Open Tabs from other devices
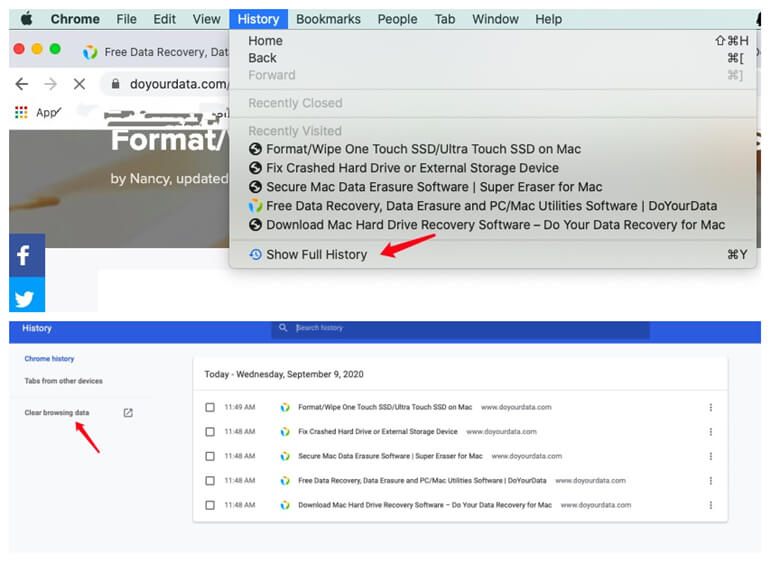Screen dimensions: 770x562 (63, 381)
